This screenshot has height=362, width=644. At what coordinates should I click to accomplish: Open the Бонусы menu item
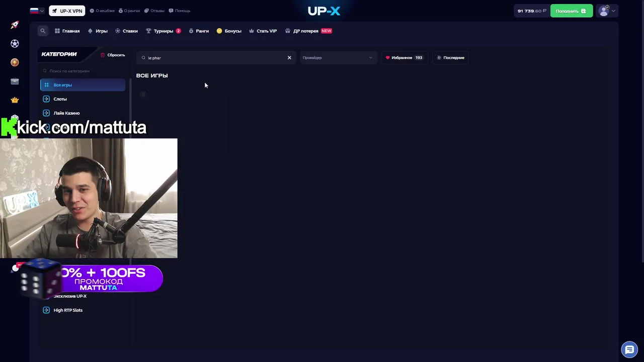(229, 31)
